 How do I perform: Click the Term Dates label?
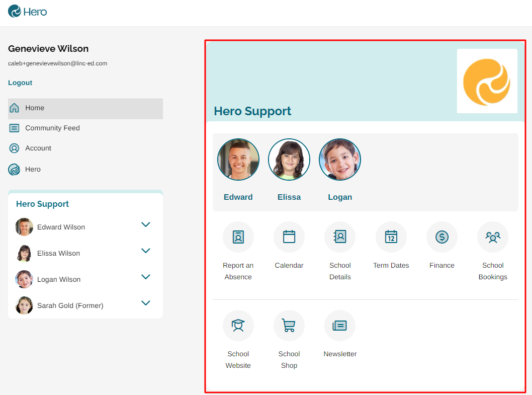[x=391, y=265]
